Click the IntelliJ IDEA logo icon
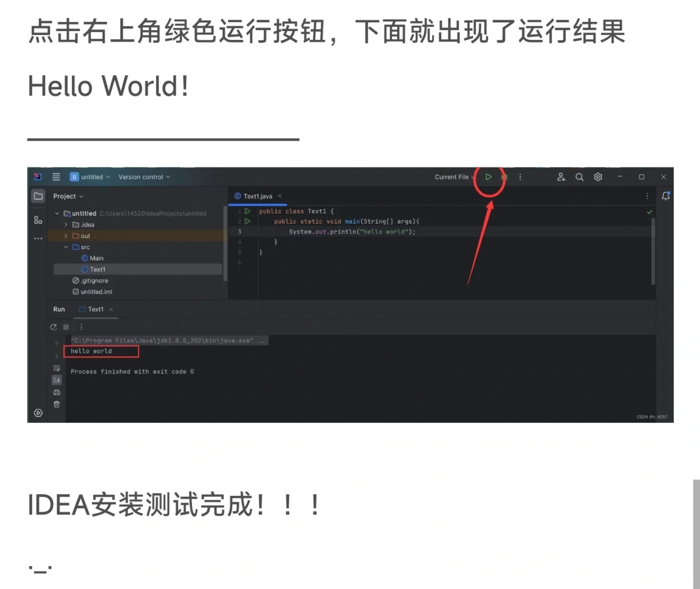700x589 pixels. 38,177
